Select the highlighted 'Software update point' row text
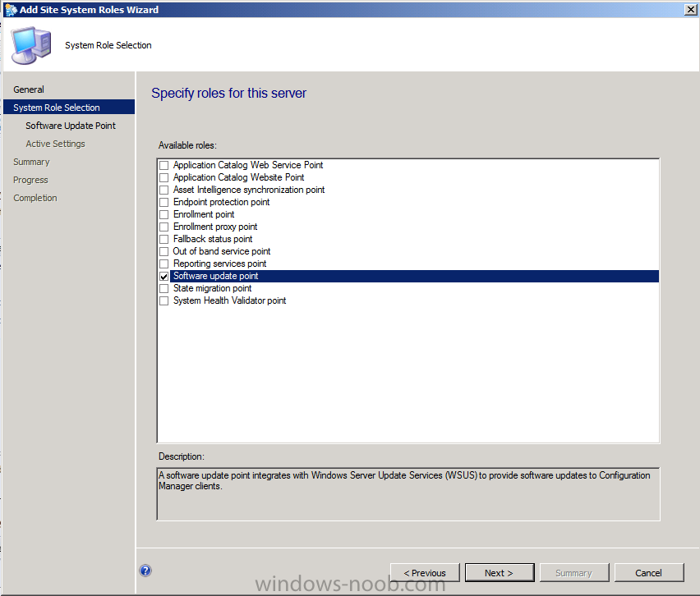 pyautogui.click(x=215, y=276)
